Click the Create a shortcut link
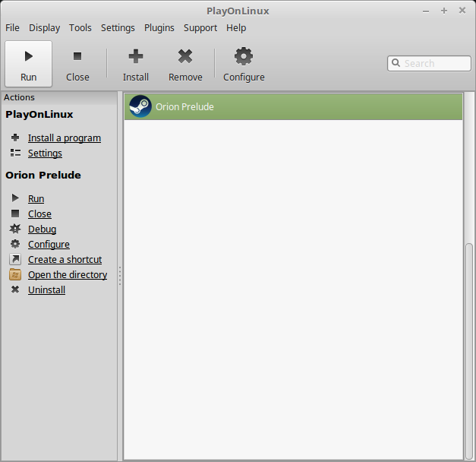The image size is (476, 462). 65,260
